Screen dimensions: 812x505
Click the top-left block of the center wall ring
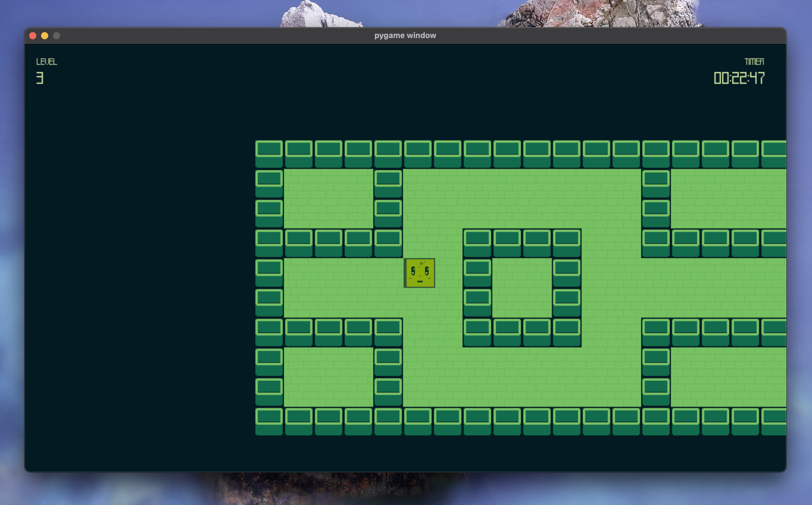(477, 243)
